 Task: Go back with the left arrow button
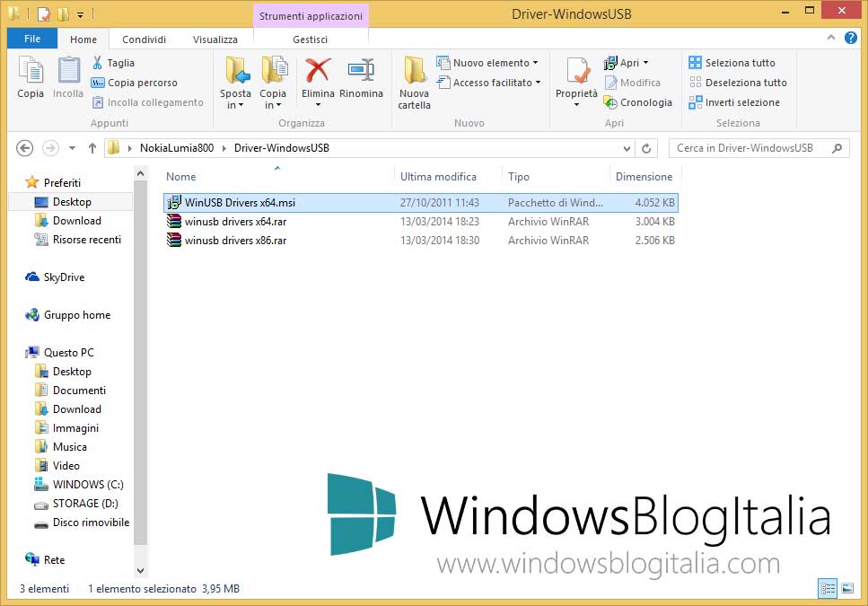point(25,148)
